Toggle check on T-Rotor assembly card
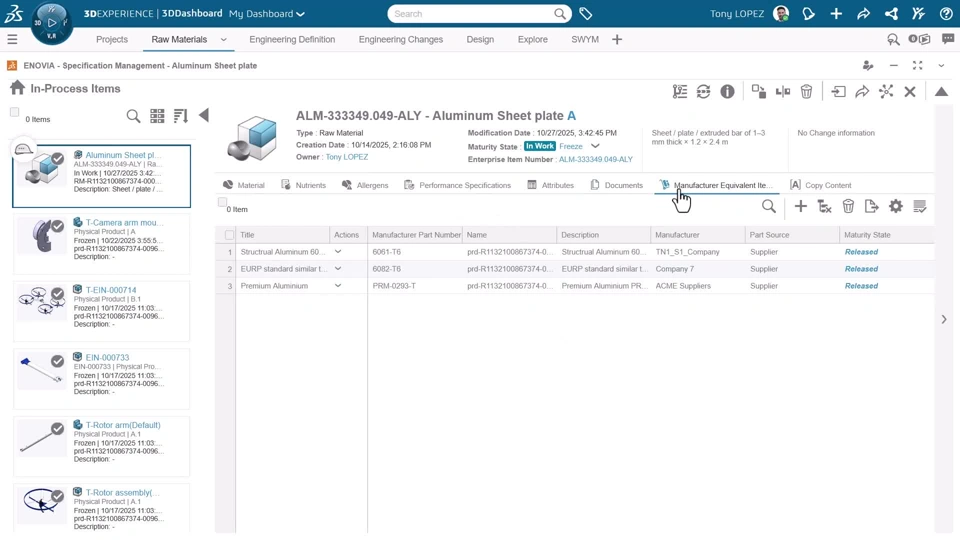Viewport: 960px width, 540px height. pyautogui.click(x=58, y=496)
